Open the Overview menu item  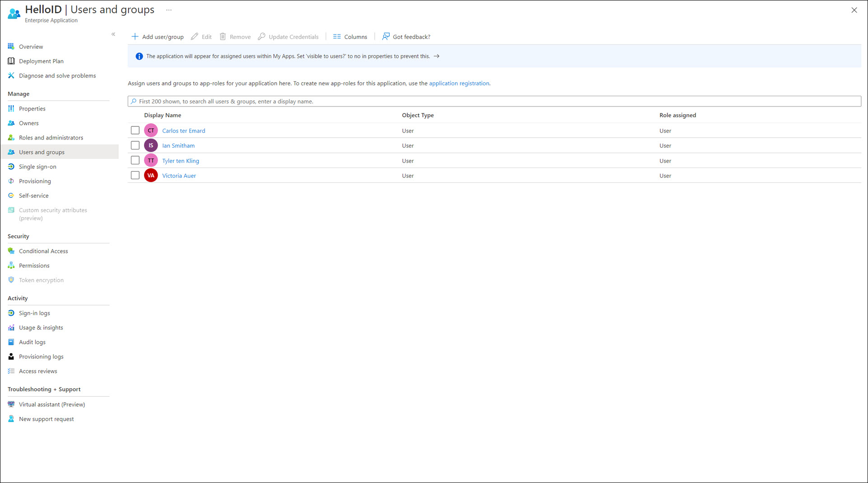[x=31, y=46]
